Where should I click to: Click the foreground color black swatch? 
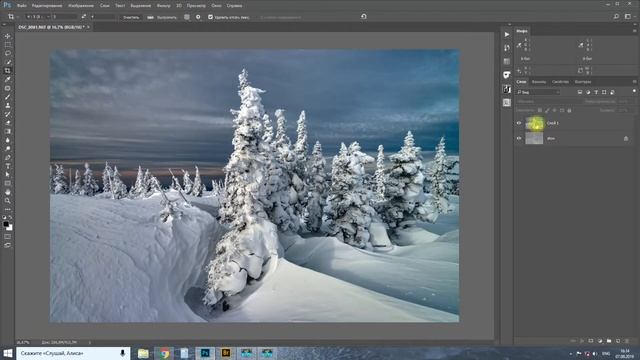click(x=6, y=224)
